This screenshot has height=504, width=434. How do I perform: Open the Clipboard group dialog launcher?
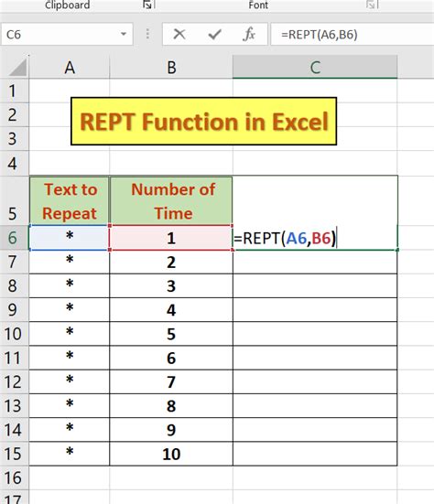pyautogui.click(x=147, y=5)
